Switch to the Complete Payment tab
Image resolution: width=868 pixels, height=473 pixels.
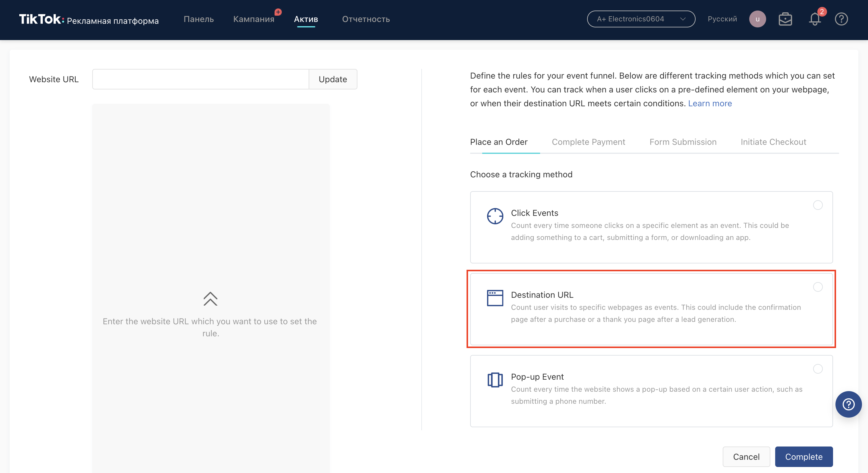[588, 142]
